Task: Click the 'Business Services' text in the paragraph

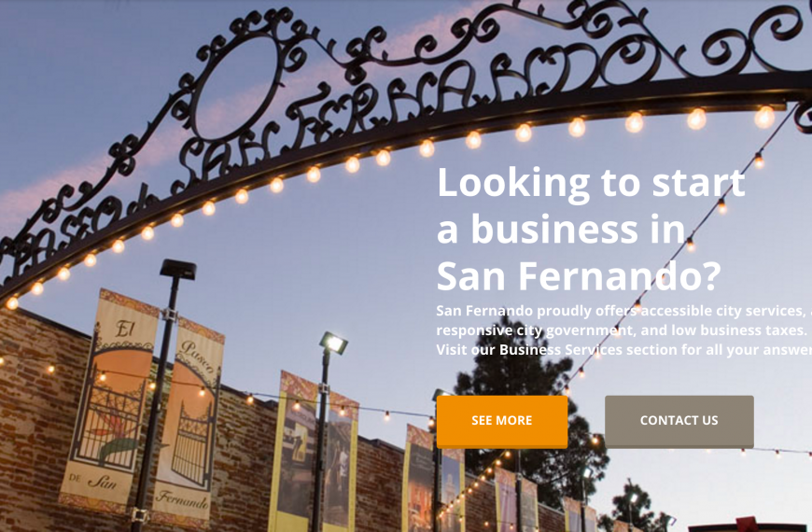Action: (561, 350)
